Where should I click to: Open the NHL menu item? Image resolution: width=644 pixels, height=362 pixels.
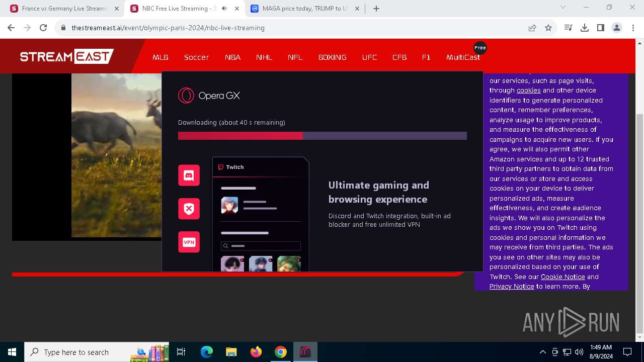tap(264, 57)
